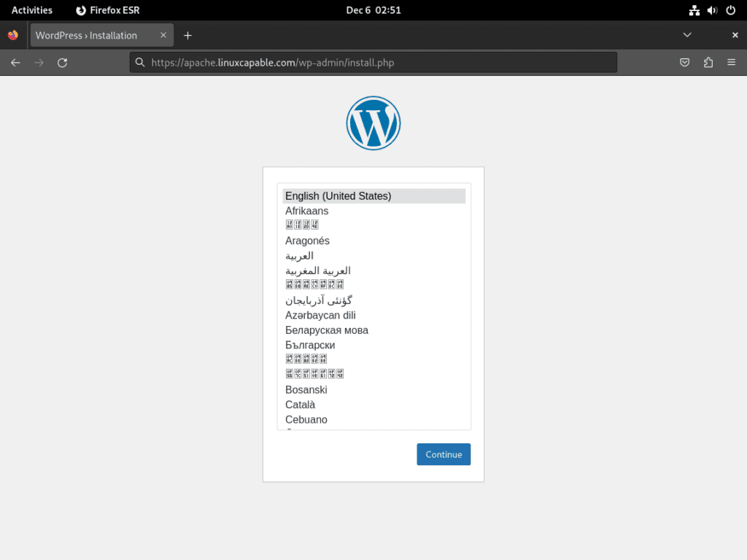This screenshot has width=747, height=560.
Task: Open the tab list dropdown chevron
Action: pos(687,34)
